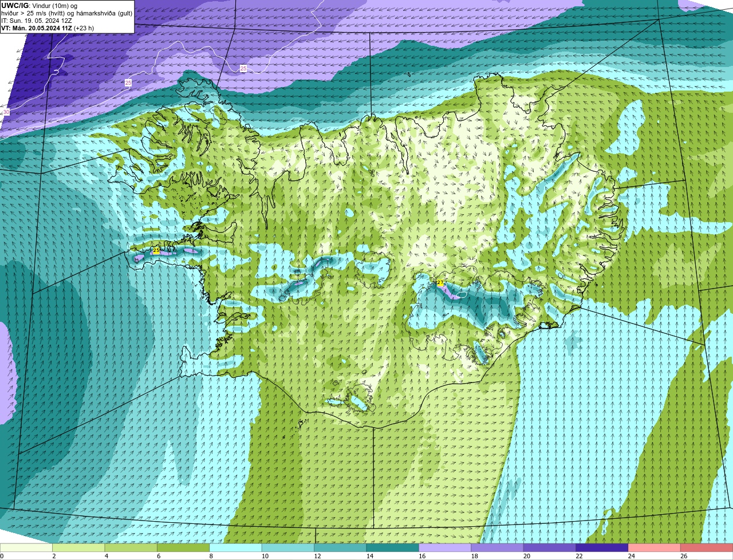Pick the 16–18 m/s light lavender legend swatch
733x560 pixels.
[445, 547]
